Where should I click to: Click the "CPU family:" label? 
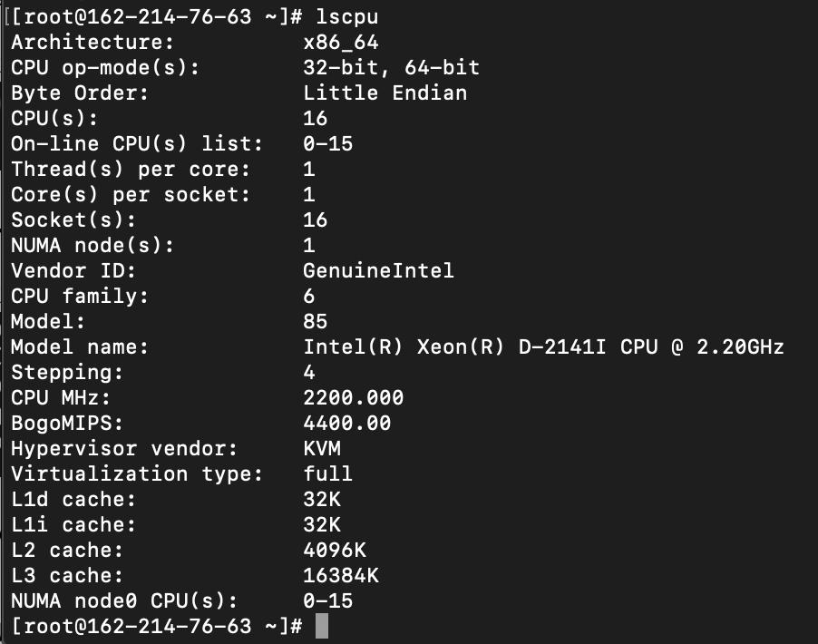click(80, 296)
